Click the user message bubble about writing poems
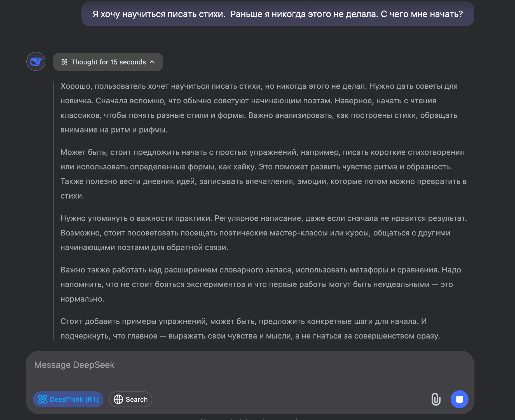The width and height of the screenshot is (515, 420). pos(278,14)
